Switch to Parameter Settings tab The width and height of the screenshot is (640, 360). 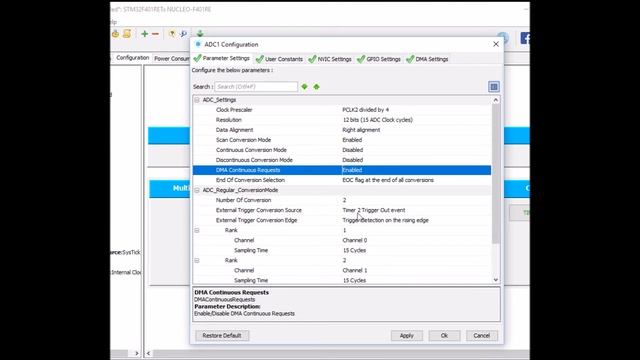tap(222, 58)
